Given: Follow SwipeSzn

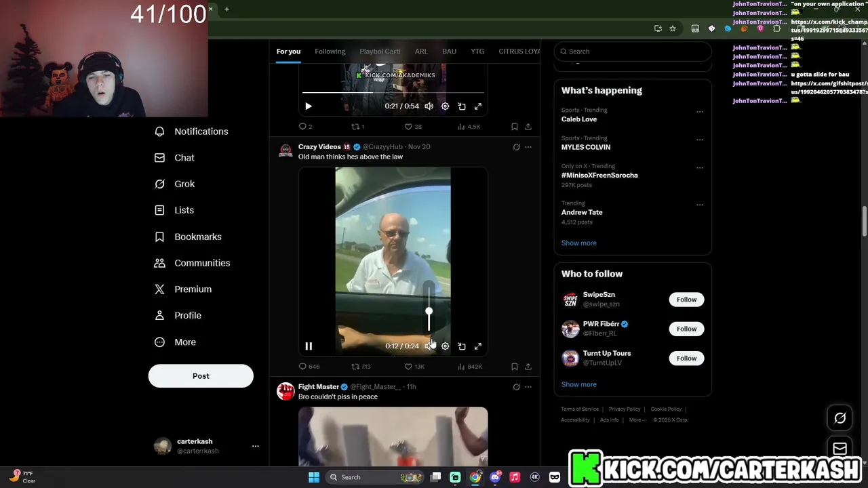Looking at the screenshot, I should click(x=686, y=300).
